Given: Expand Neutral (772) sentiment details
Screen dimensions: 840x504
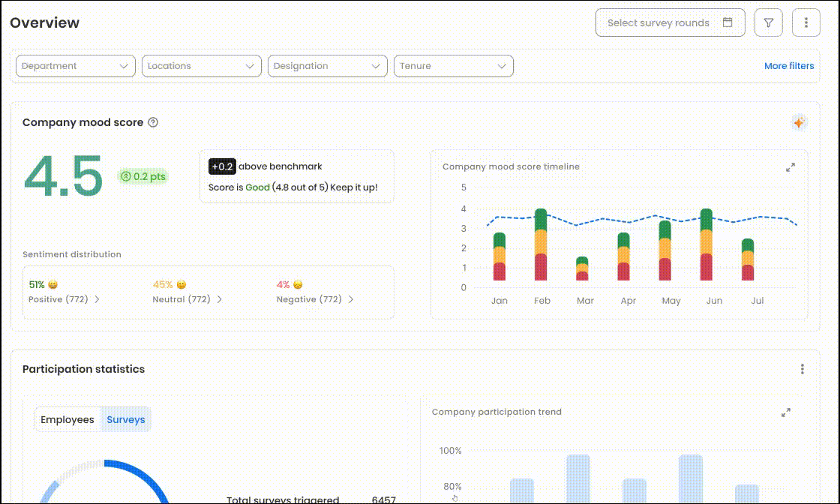Looking at the screenshot, I should 187,299.
